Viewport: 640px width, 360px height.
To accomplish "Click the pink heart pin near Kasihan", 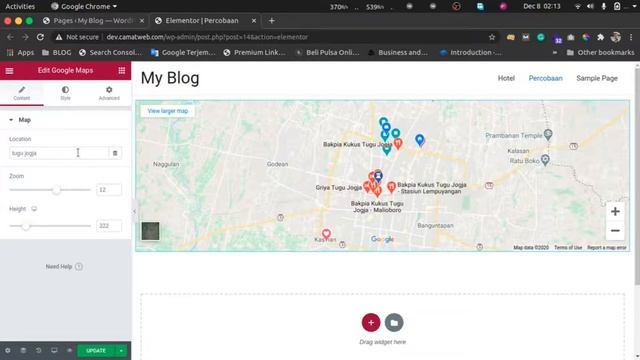I will [326, 233].
